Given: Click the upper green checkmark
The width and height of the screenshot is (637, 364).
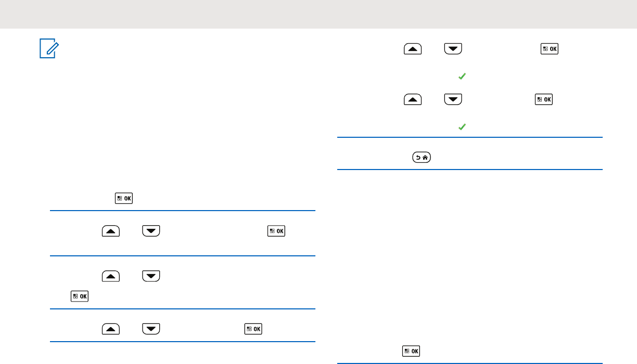Looking at the screenshot, I should [x=461, y=76].
